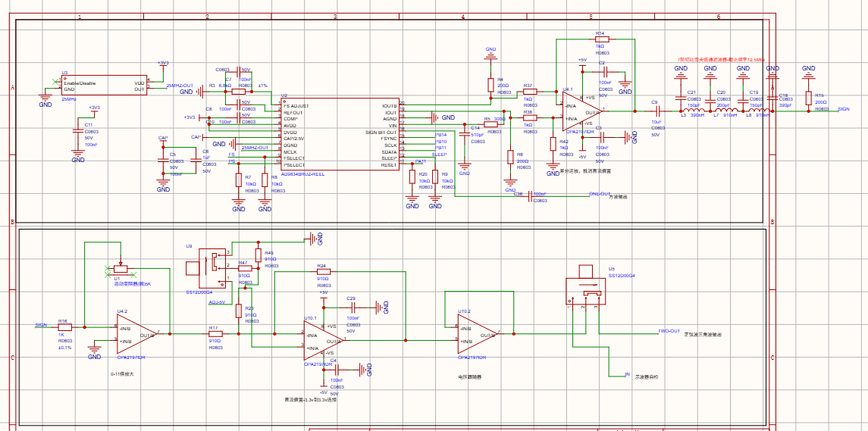Click the ONE-OUT net label
The height and width of the screenshot is (431, 868).
point(598,194)
